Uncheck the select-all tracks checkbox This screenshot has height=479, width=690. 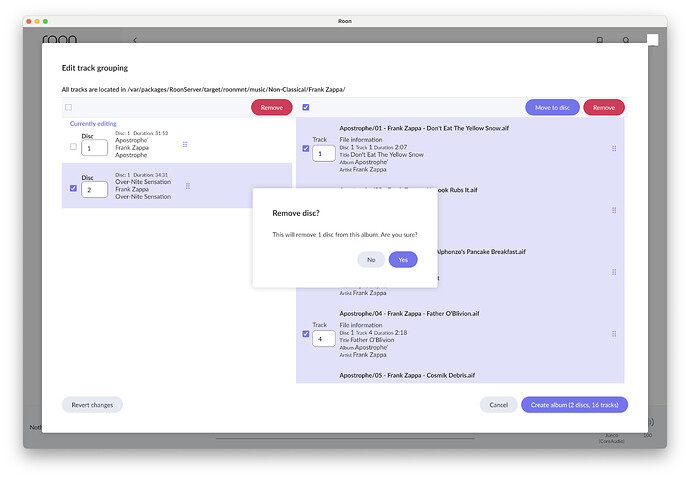pos(305,107)
